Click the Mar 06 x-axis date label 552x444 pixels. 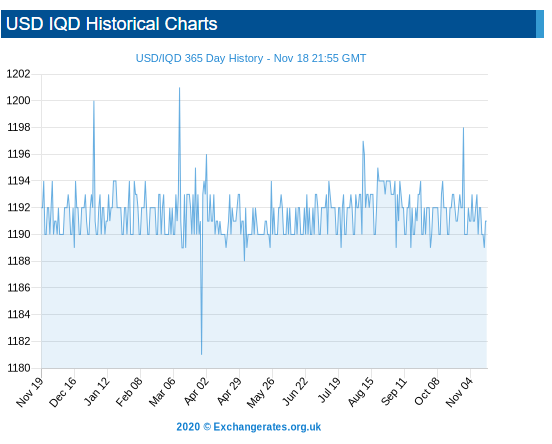(x=162, y=392)
